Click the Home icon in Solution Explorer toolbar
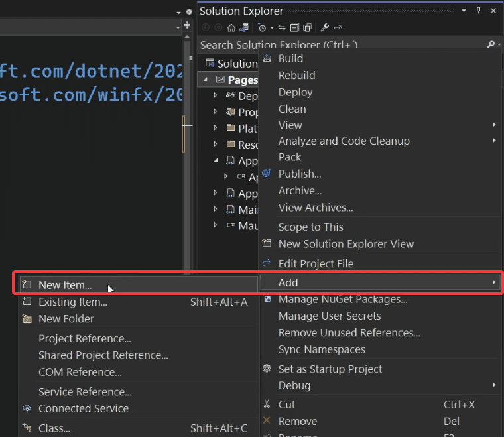 [x=231, y=28]
